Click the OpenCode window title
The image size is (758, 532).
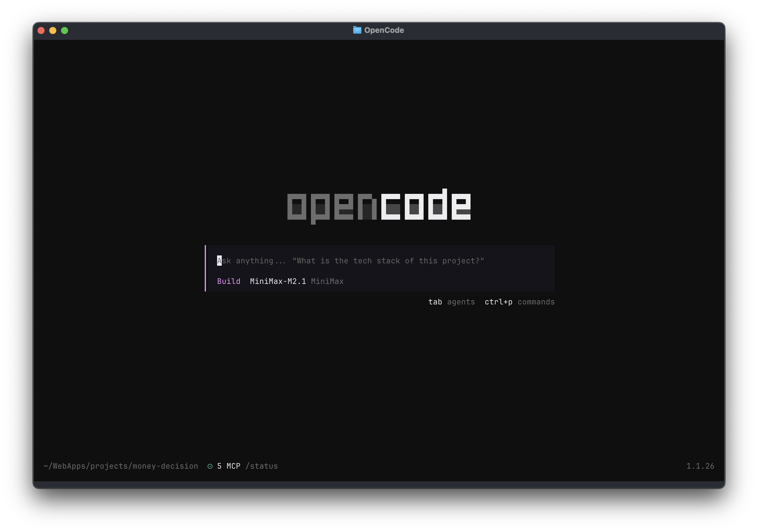point(384,30)
